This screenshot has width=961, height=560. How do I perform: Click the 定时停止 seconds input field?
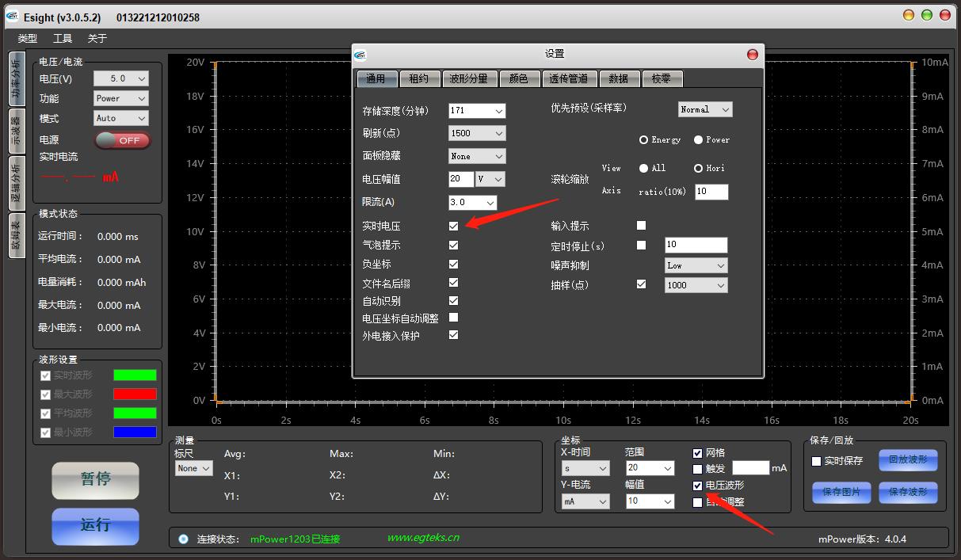(696, 245)
